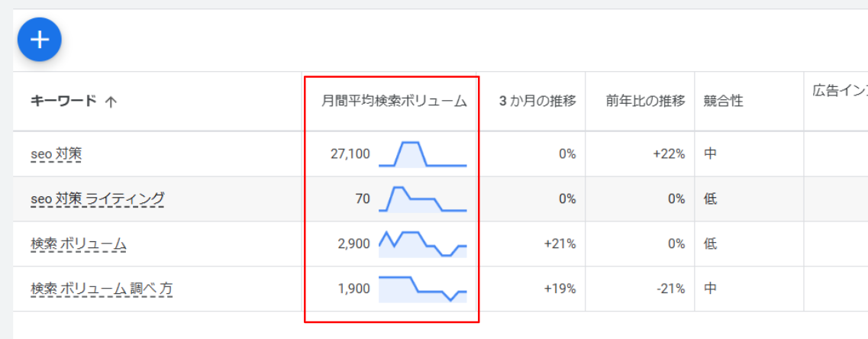The image size is (868, 339).
Task: Click the 競合性 column header
Action: pos(724,101)
